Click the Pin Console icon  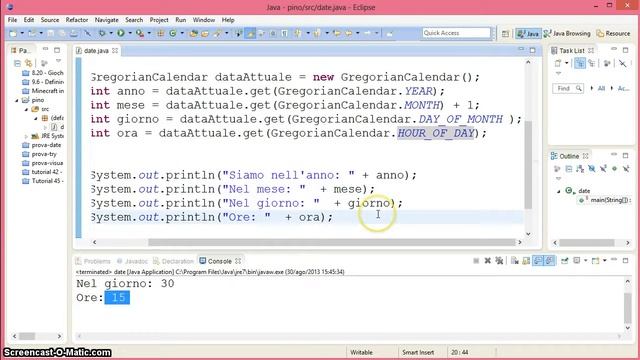click(x=564, y=260)
